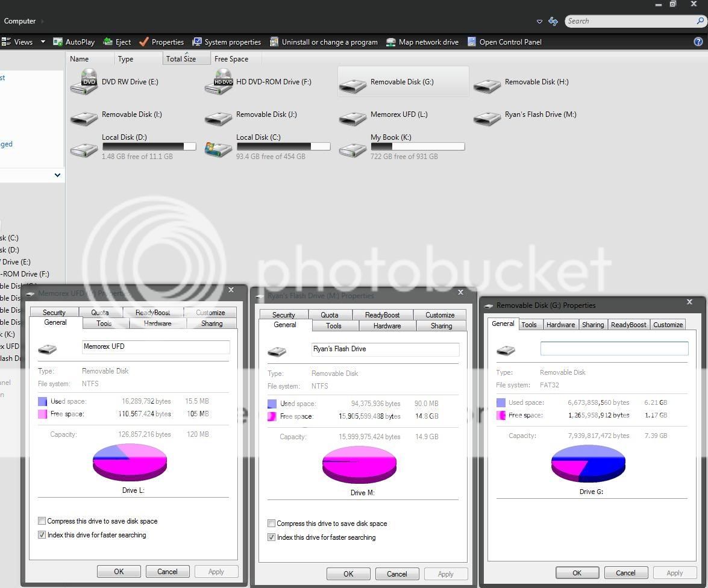The width and height of the screenshot is (708, 588).
Task: Click the AutoPlay toolbar button
Action: coord(74,42)
